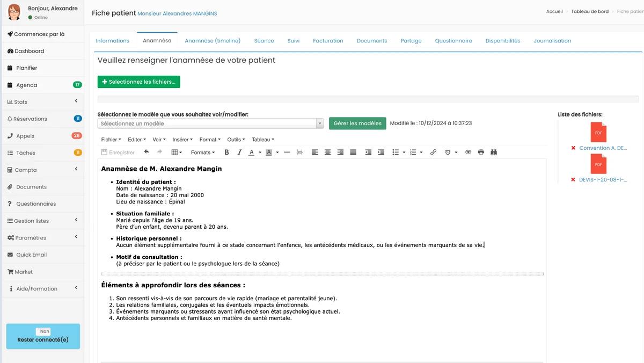This screenshot has width=644, height=363.
Task: Switch to the Anamnèse (timeline) tab
Action: click(x=213, y=41)
